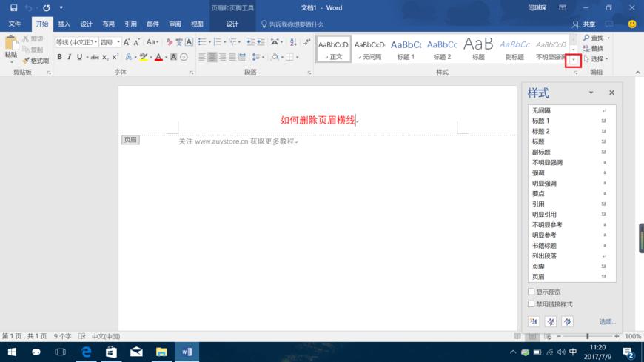The height and width of the screenshot is (362, 644).
Task: Click the bullets list icon
Action: 201,42
